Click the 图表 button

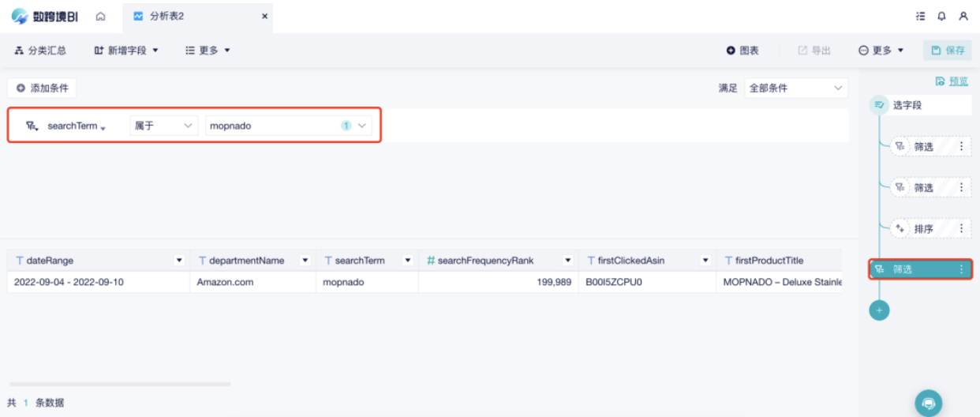pos(742,51)
